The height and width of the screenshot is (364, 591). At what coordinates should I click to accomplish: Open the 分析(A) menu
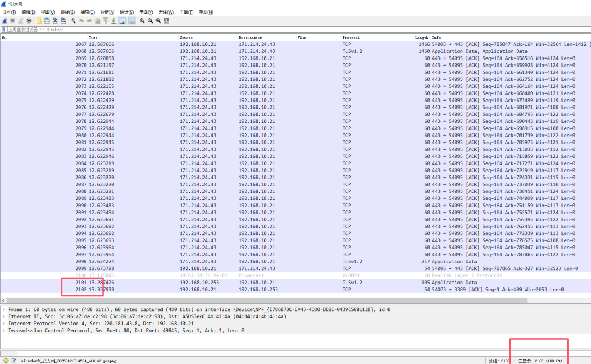pyautogui.click(x=107, y=13)
